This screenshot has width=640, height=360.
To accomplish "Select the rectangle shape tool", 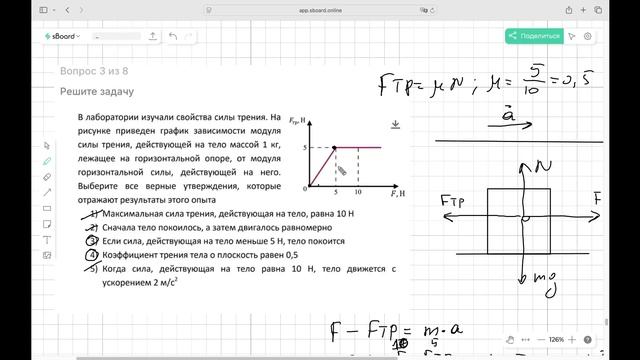I will pos(47,208).
